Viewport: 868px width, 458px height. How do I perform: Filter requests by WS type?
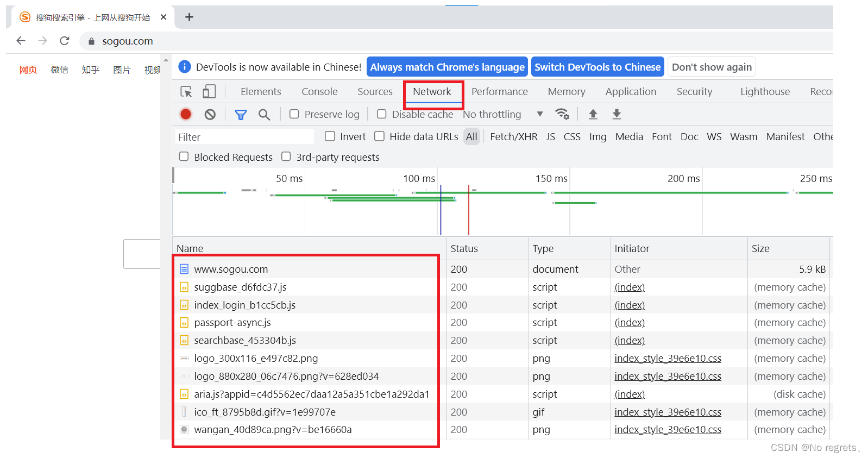714,137
